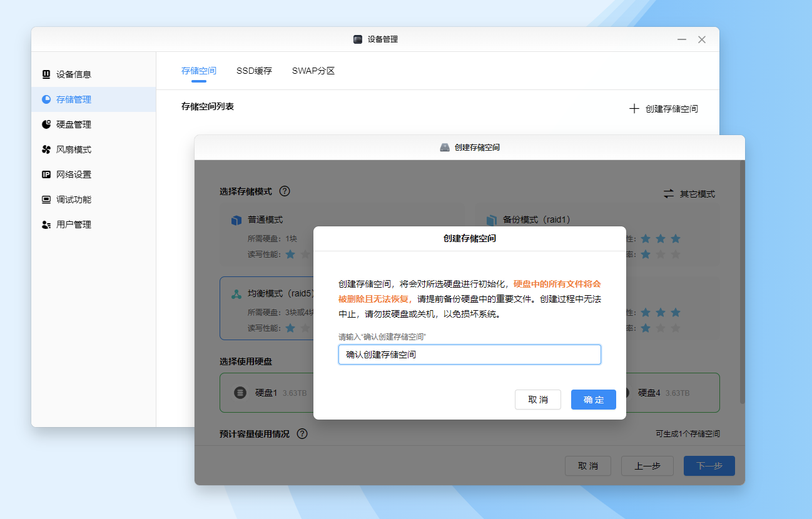This screenshot has height=519, width=812.
Task: Open the SWAP分区 tab
Action: pyautogui.click(x=313, y=71)
